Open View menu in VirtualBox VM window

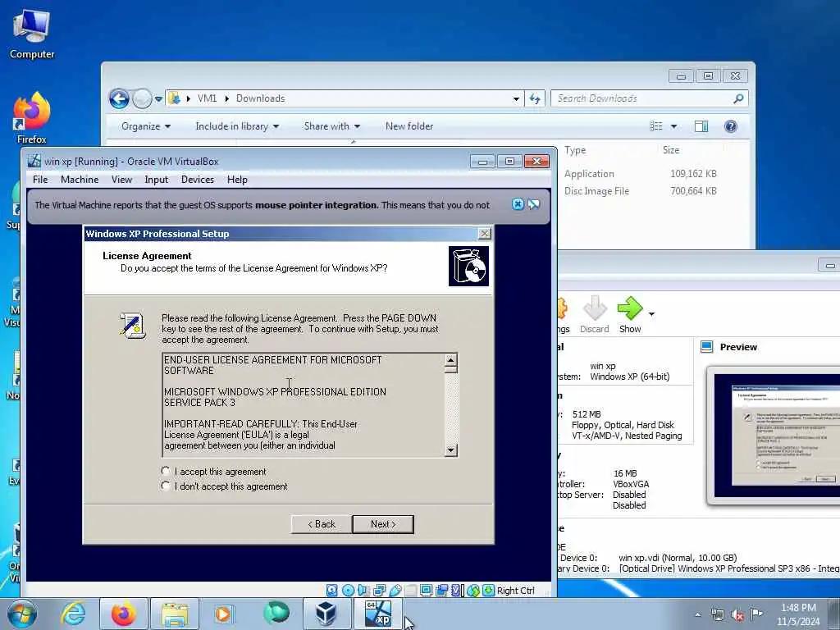pyautogui.click(x=121, y=180)
